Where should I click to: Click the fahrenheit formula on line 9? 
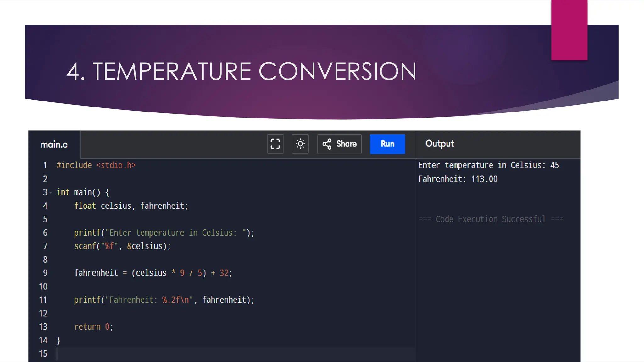coord(153,273)
